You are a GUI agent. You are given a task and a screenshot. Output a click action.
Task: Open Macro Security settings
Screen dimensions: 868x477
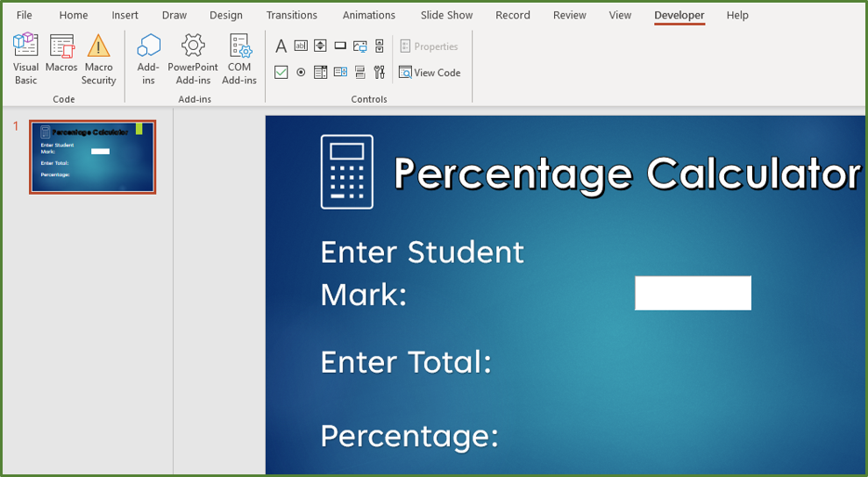98,59
